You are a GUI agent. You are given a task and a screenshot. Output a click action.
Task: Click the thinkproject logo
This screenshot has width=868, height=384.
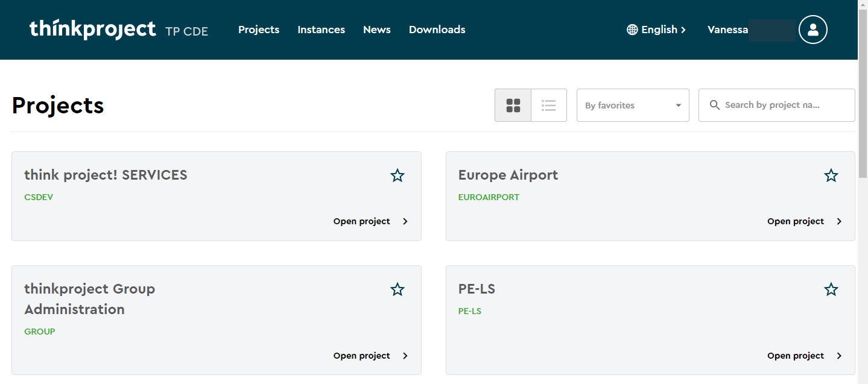coord(93,29)
